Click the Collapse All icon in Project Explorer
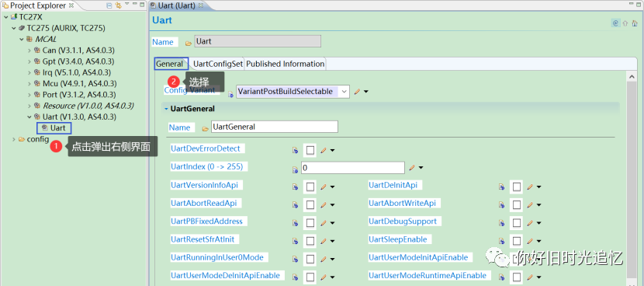644x286 pixels. tap(109, 5)
